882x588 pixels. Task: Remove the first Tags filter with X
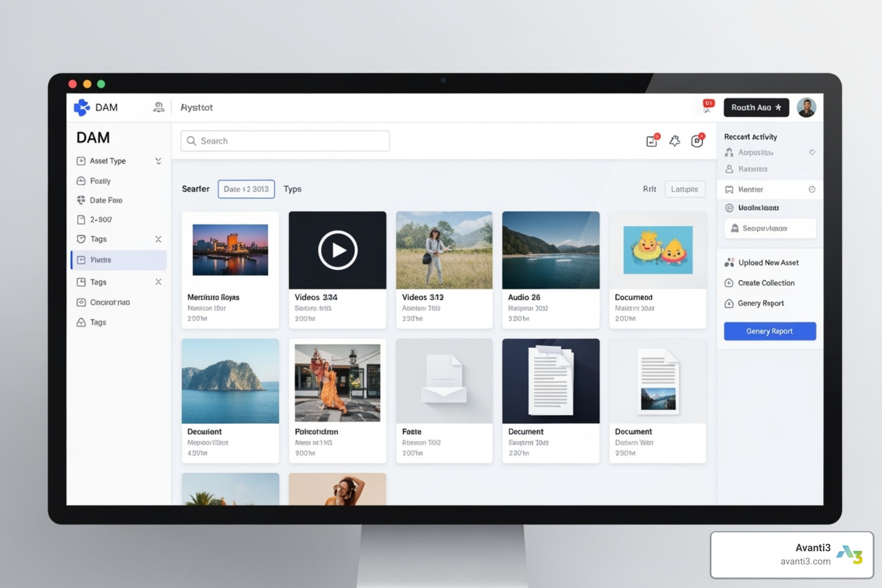pos(158,239)
